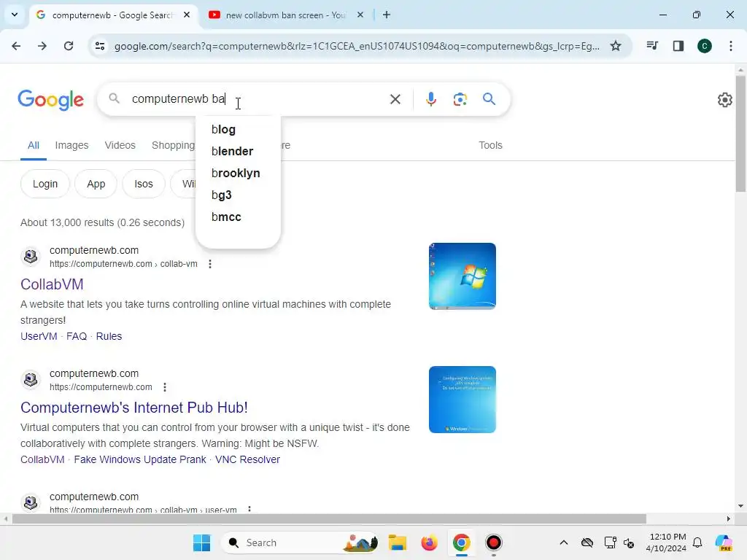This screenshot has height=560, width=747.
Task: Open more options for CollabVM result
Action: pyautogui.click(x=210, y=264)
